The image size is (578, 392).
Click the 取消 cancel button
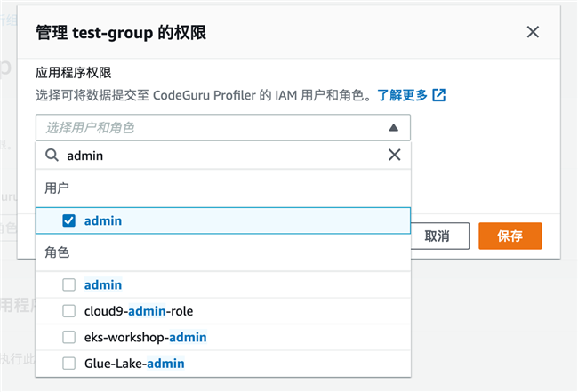click(x=439, y=236)
